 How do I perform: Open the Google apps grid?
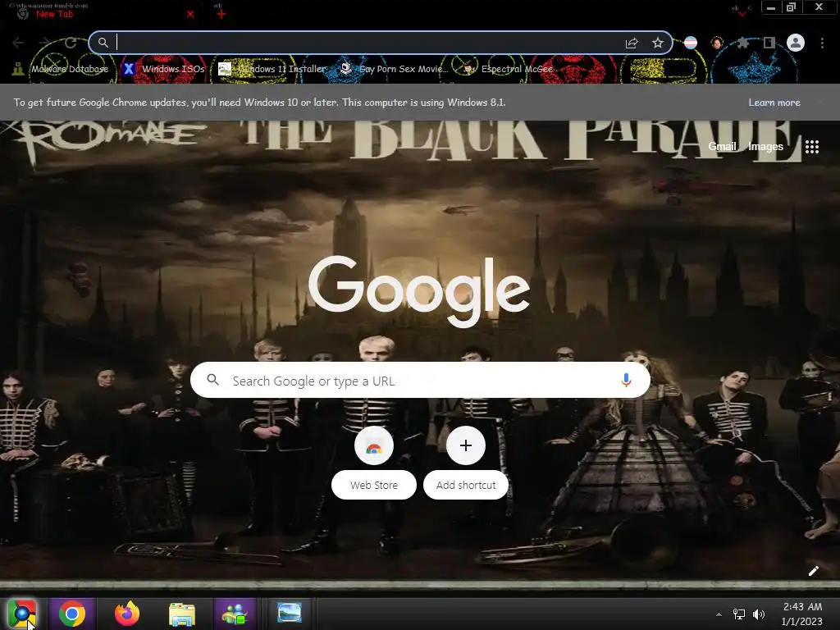click(x=812, y=146)
